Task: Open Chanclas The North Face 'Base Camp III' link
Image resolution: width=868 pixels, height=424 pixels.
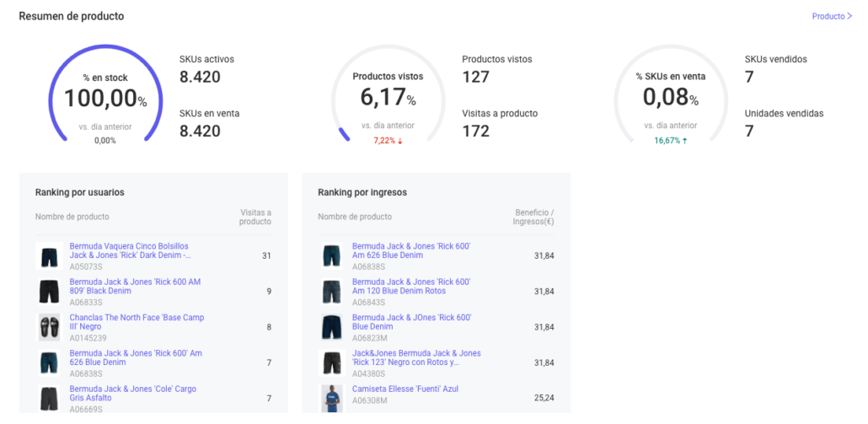Action: (137, 322)
